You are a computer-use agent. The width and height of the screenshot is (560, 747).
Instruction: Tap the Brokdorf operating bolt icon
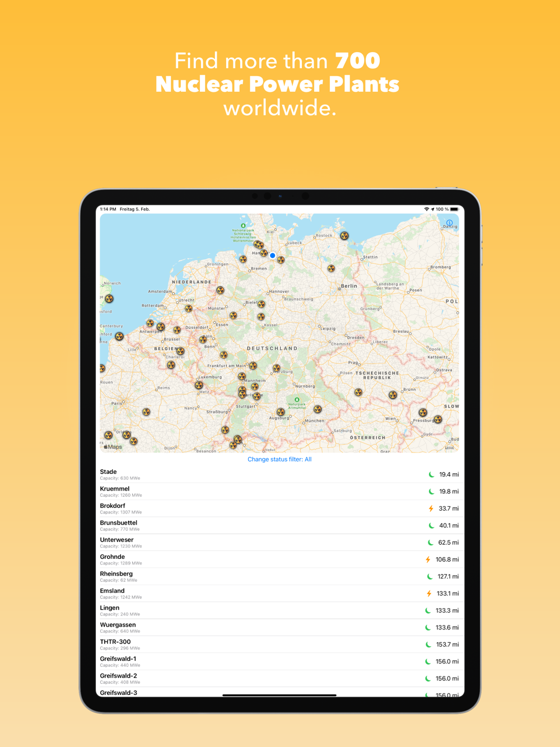coord(431,508)
